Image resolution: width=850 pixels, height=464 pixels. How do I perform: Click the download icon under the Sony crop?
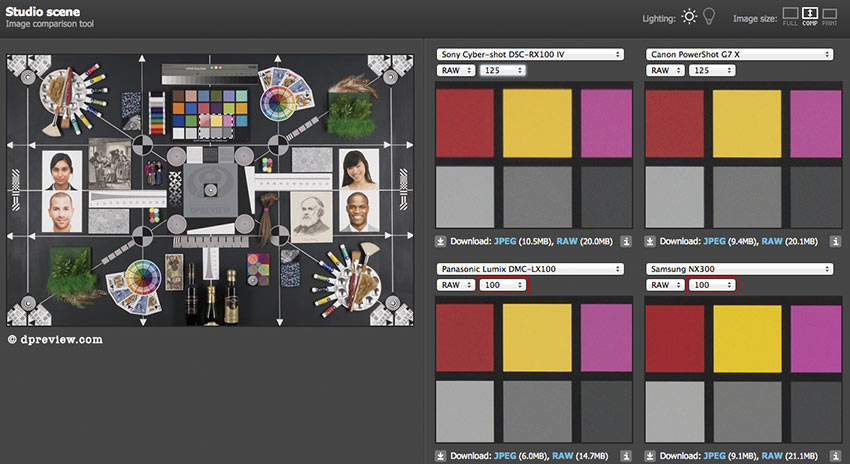(x=441, y=241)
